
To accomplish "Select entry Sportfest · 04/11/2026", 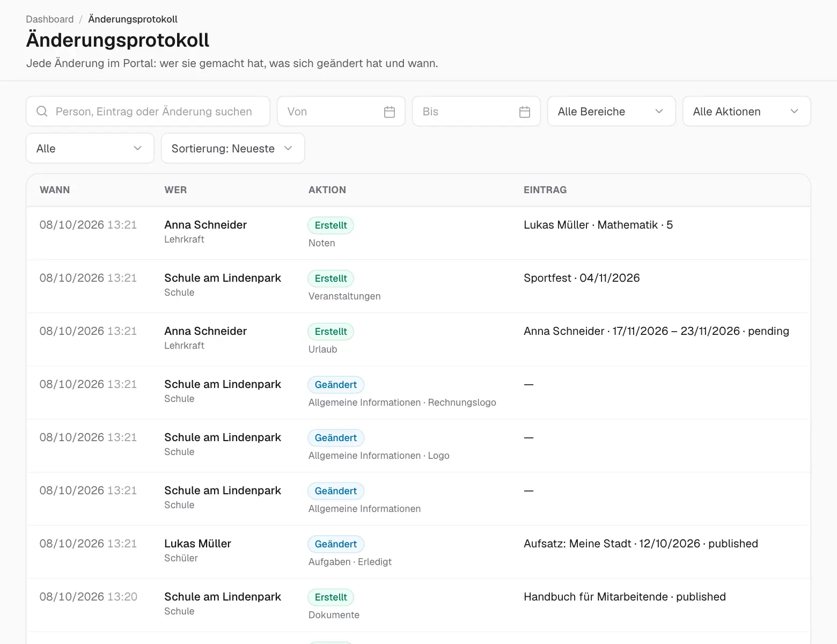I will click(582, 278).
